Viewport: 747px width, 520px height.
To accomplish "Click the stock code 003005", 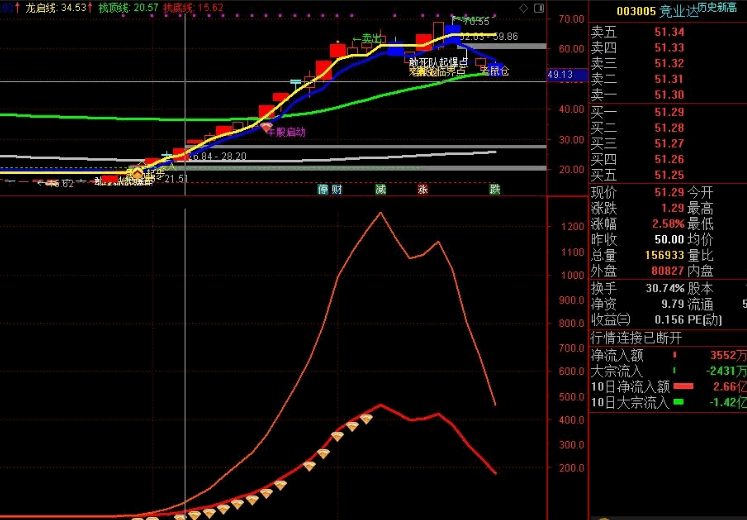I will (x=636, y=11).
